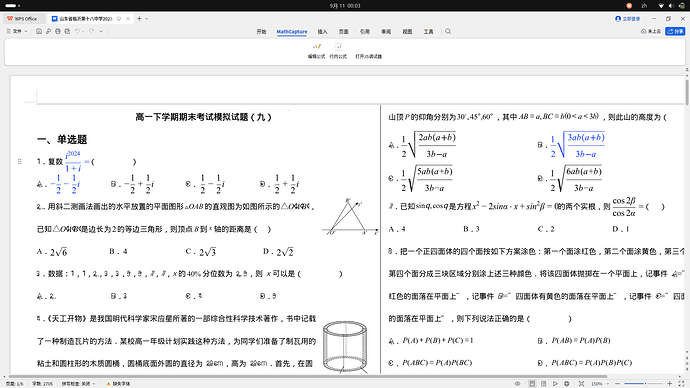This screenshot has height=388, width=690.
Task: Click the print preview icon
Action: [x=67, y=31]
